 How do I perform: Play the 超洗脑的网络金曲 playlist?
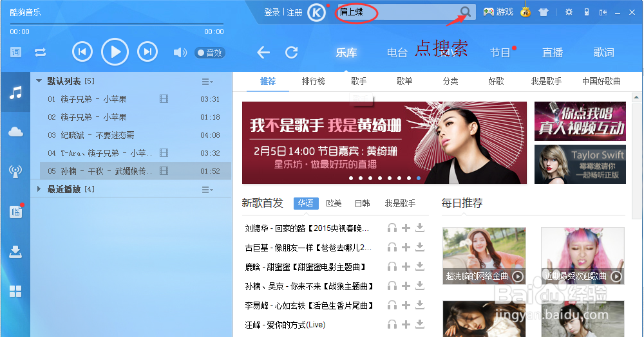click(x=518, y=277)
